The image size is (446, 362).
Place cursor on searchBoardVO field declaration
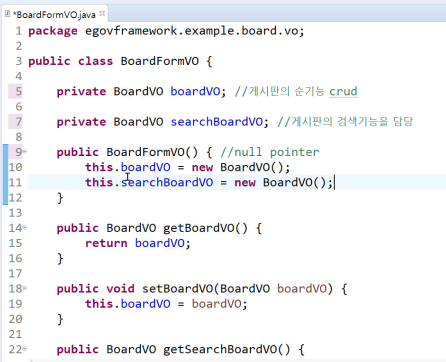point(217,122)
